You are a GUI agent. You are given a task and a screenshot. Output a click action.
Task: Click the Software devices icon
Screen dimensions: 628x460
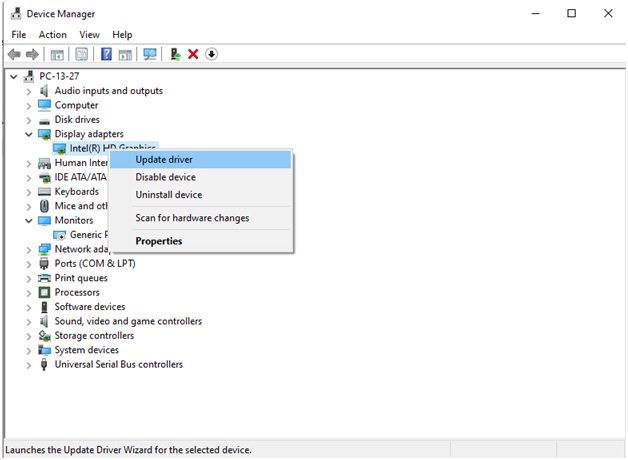pyautogui.click(x=44, y=307)
